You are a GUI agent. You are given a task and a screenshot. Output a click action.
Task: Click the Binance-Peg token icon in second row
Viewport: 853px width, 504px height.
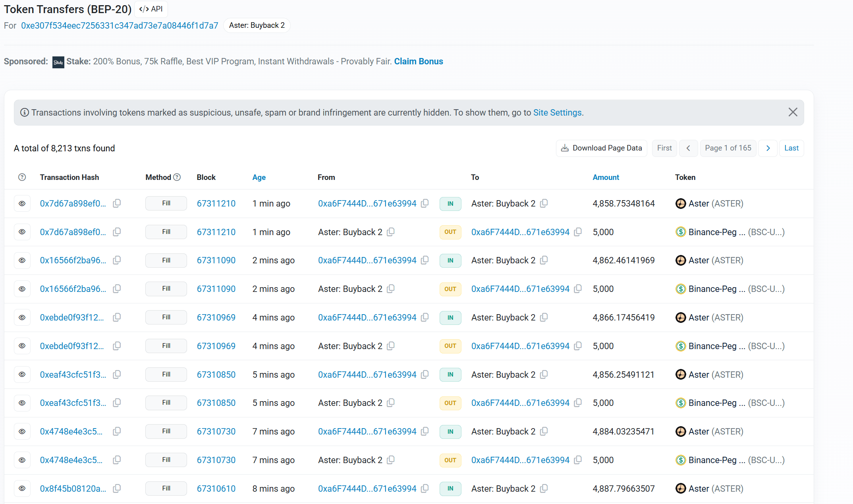tap(681, 232)
